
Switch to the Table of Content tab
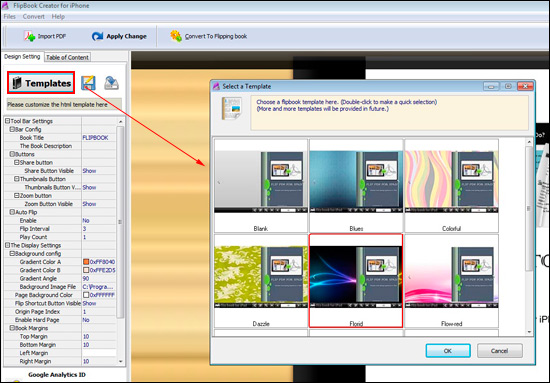(67, 57)
